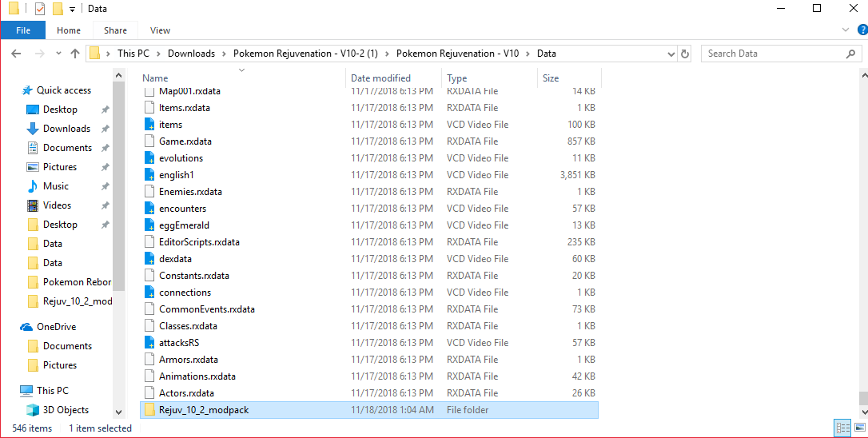
Task: Select OneDrive in the navigation pane
Action: (56, 327)
